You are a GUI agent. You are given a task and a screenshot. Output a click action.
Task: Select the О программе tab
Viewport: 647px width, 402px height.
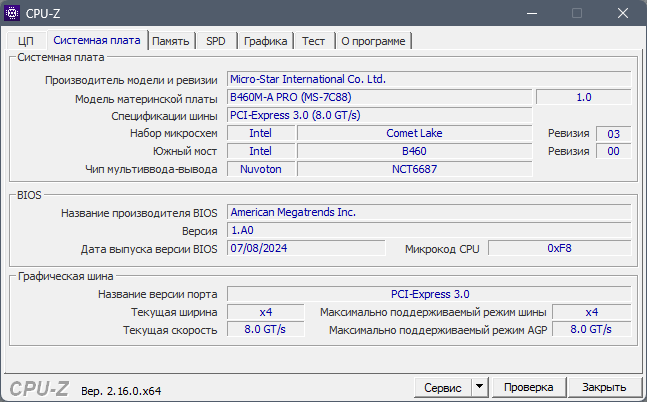tap(373, 41)
